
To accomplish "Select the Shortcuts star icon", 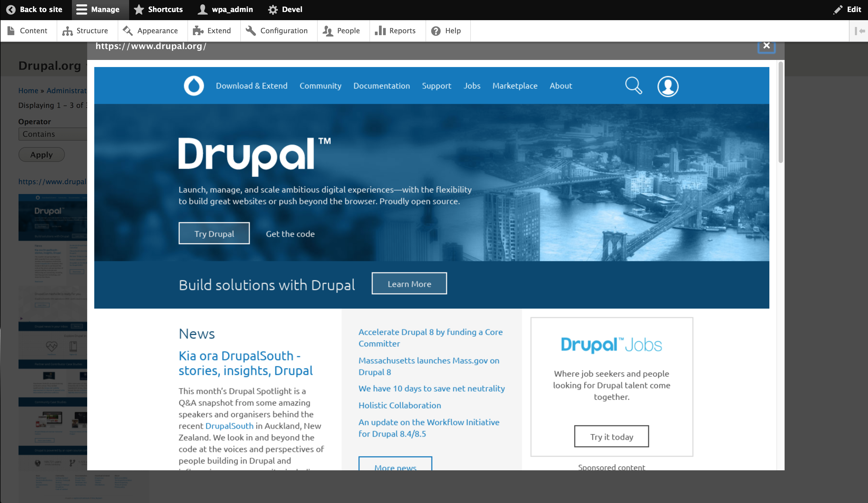I will click(x=139, y=9).
